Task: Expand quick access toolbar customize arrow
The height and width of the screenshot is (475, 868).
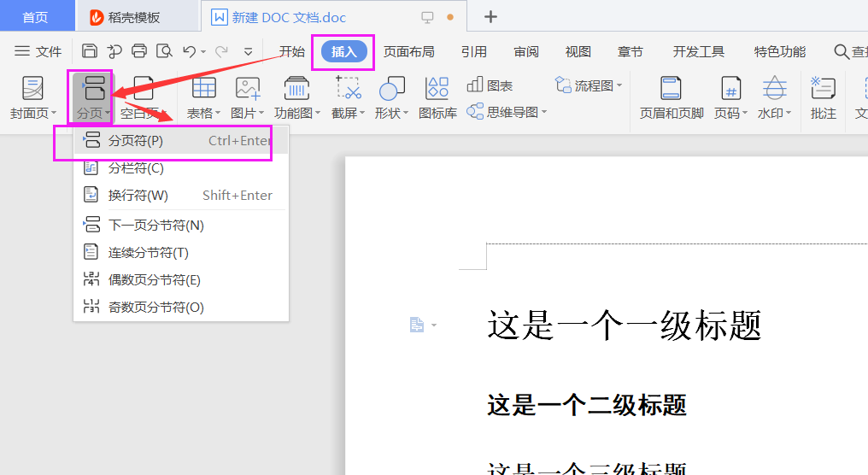Action: click(248, 52)
